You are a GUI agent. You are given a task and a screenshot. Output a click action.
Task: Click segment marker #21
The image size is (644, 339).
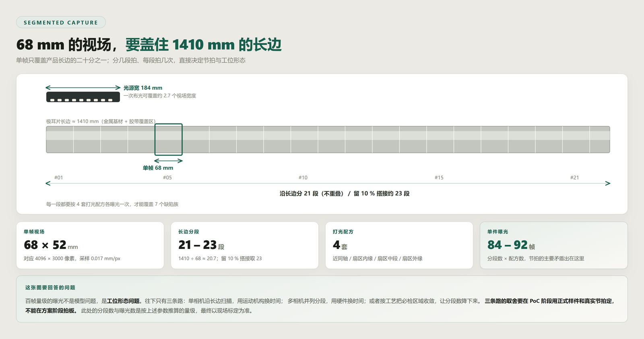coord(575,178)
